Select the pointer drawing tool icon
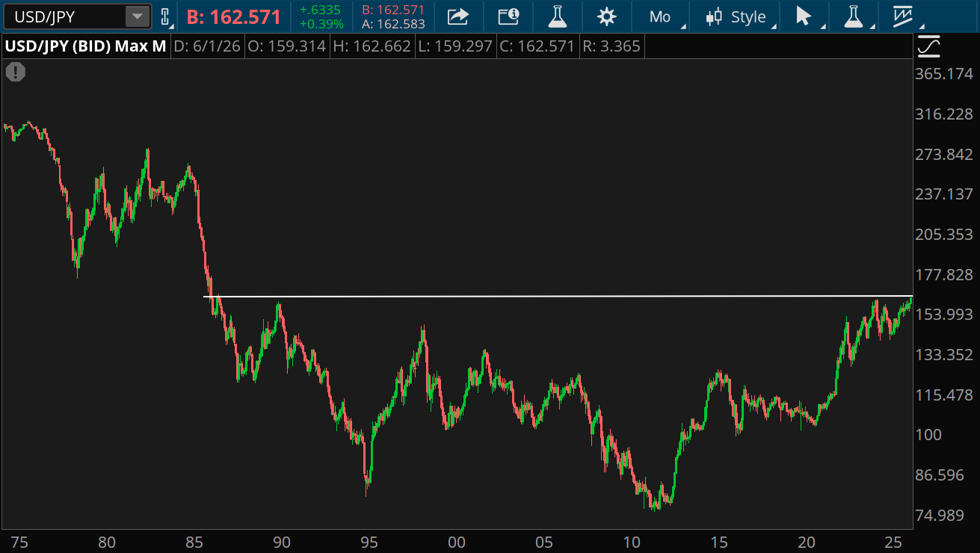 point(804,16)
